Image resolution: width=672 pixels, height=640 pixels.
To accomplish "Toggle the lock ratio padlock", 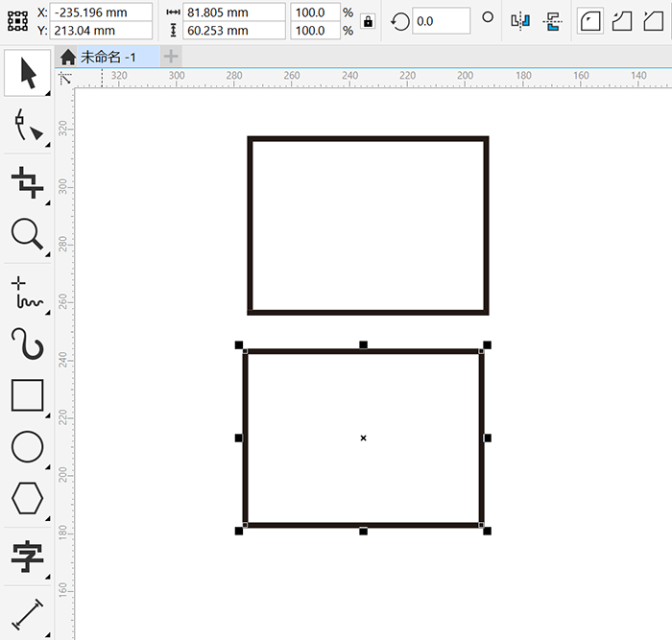I will [368, 21].
